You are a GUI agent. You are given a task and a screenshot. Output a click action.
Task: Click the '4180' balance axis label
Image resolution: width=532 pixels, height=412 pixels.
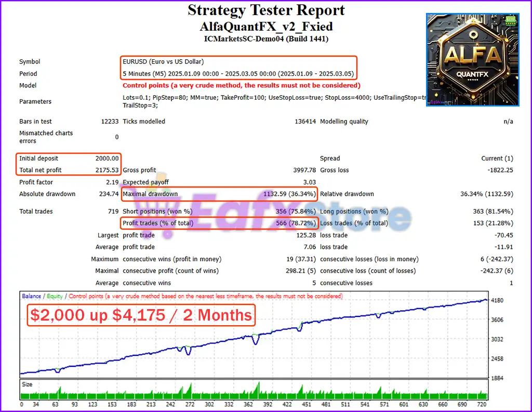click(x=497, y=300)
